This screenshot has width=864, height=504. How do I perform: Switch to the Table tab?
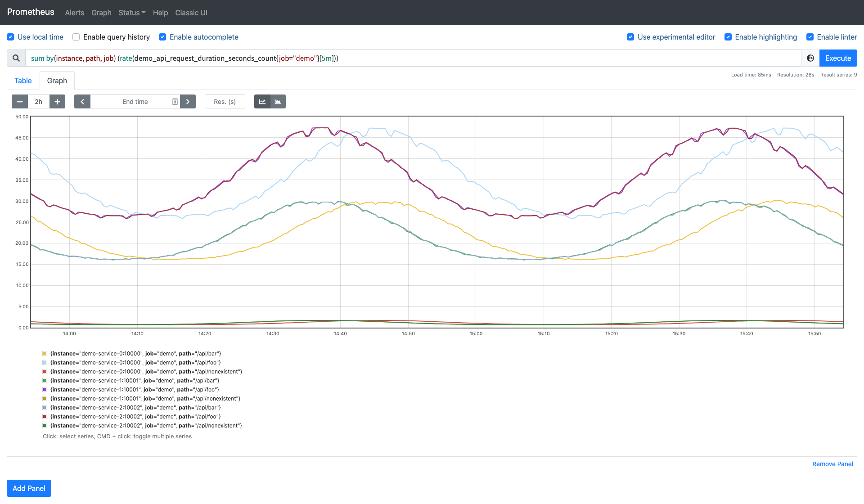[23, 81]
